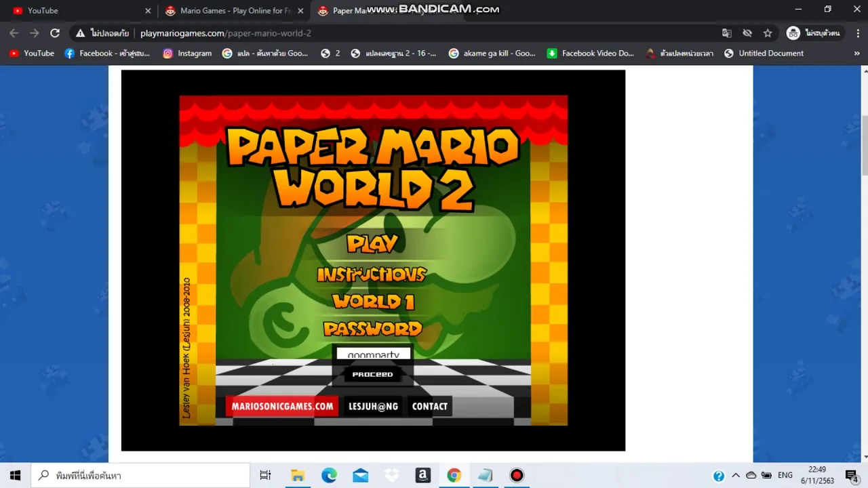Launch Microsoft Edge from taskbar

329,475
